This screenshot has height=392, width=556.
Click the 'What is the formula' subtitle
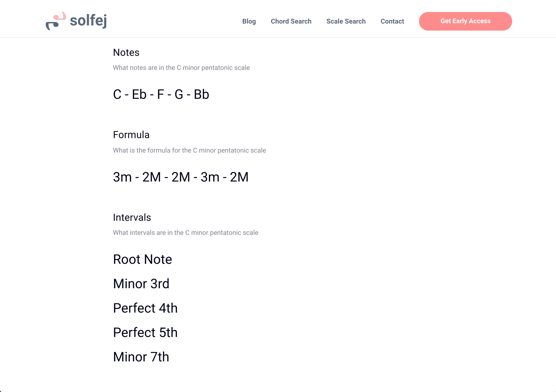pos(189,151)
